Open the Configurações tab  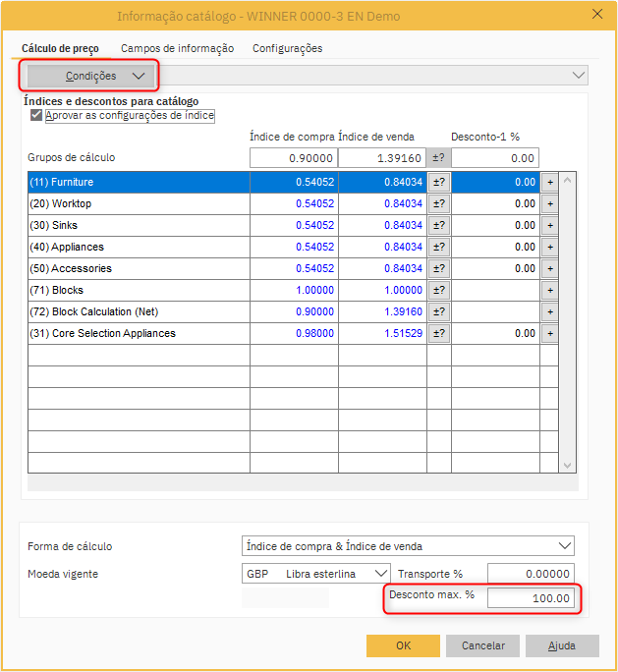tap(287, 48)
